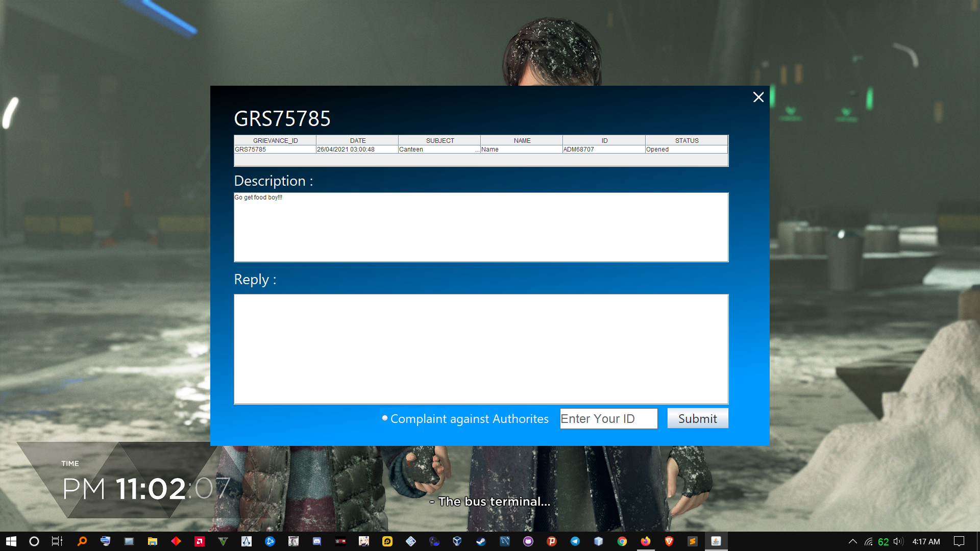Select the GRS75785 table row cell
Viewport: 980px width, 551px height.
[275, 149]
